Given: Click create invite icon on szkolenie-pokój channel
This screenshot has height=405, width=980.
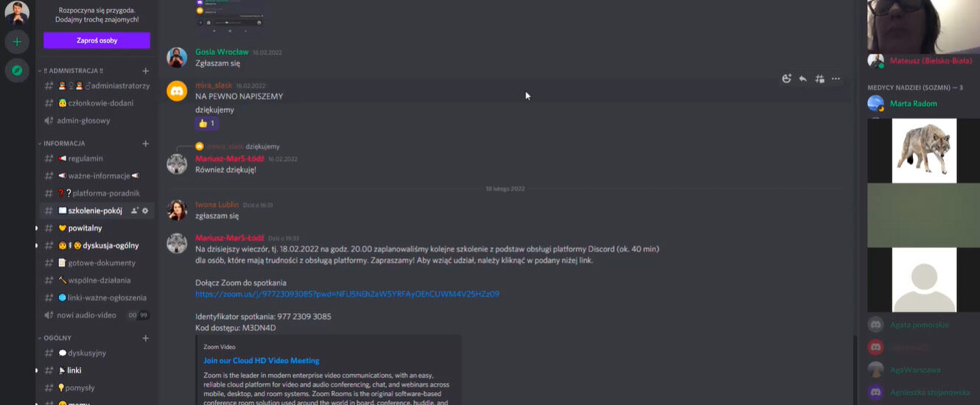Looking at the screenshot, I should click(134, 211).
